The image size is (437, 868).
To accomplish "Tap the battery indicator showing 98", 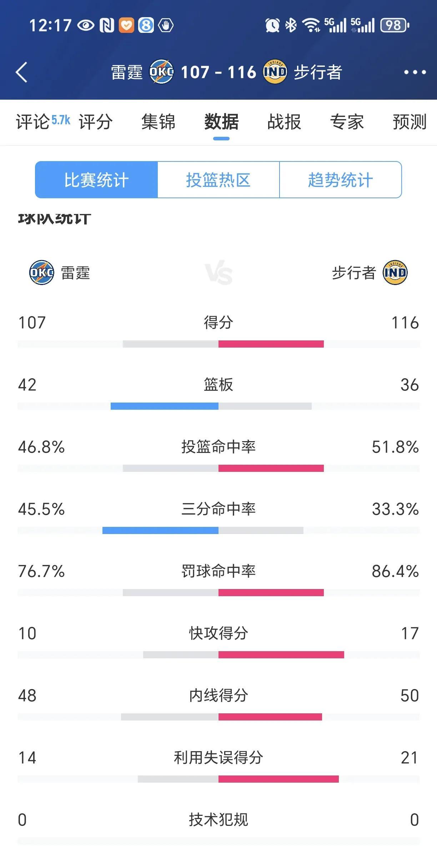I will [x=395, y=25].
